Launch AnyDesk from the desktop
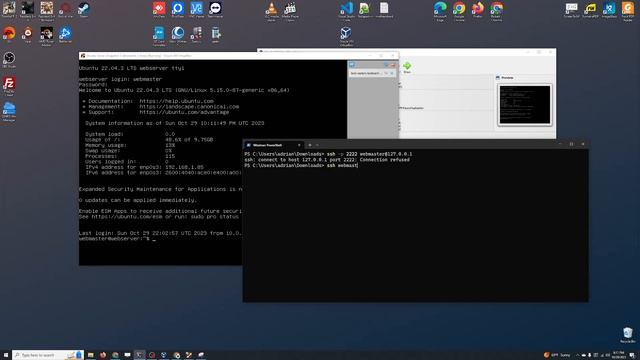 pyautogui.click(x=159, y=10)
